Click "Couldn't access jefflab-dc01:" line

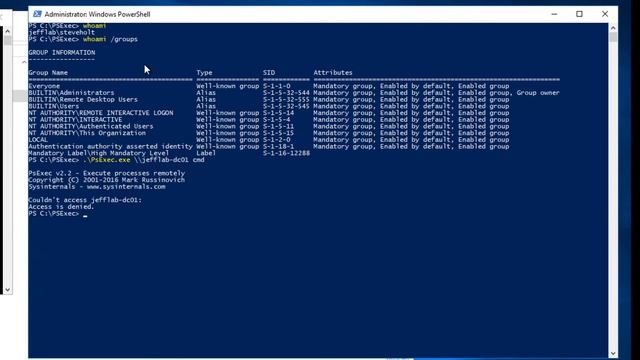[x=85, y=200]
